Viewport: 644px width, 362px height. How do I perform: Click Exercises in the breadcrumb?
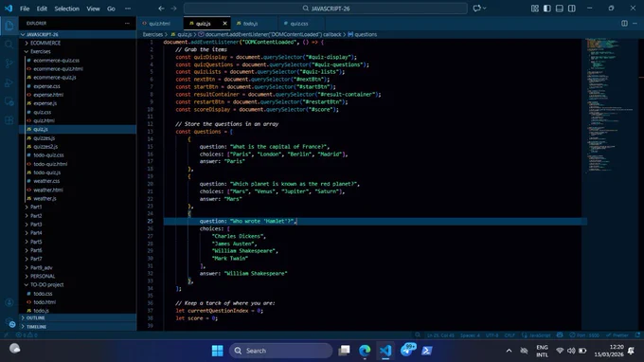pyautogui.click(x=152, y=34)
